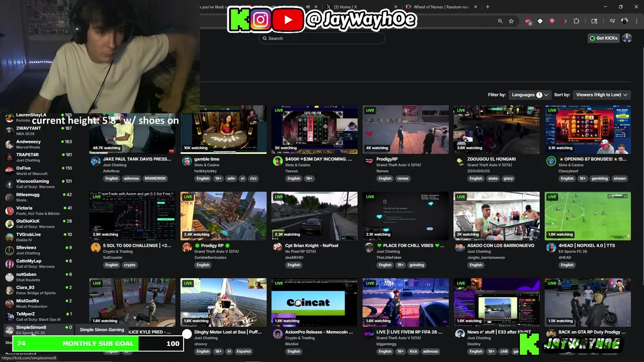Open the red adblock extension with badge
Image resolution: width=644 pixels, height=362 pixels.
pyautogui.click(x=528, y=21)
